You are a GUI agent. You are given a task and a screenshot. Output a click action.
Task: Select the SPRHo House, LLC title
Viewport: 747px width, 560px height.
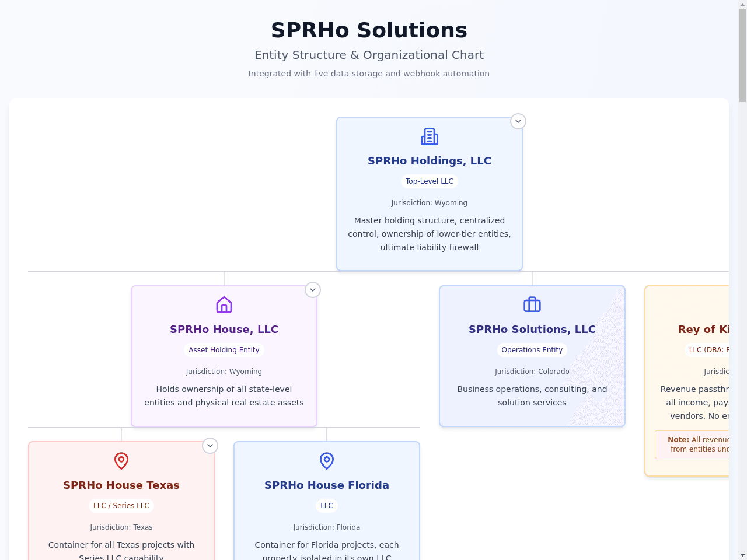[x=224, y=330]
